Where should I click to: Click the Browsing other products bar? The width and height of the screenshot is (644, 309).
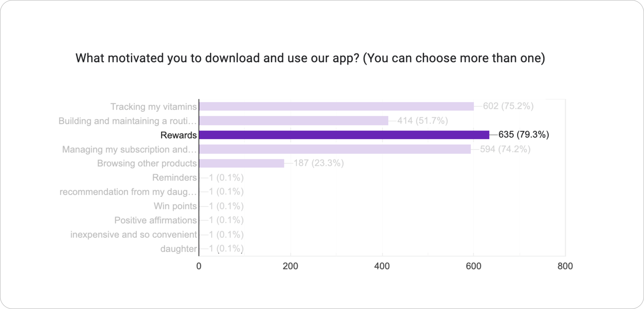pos(242,163)
